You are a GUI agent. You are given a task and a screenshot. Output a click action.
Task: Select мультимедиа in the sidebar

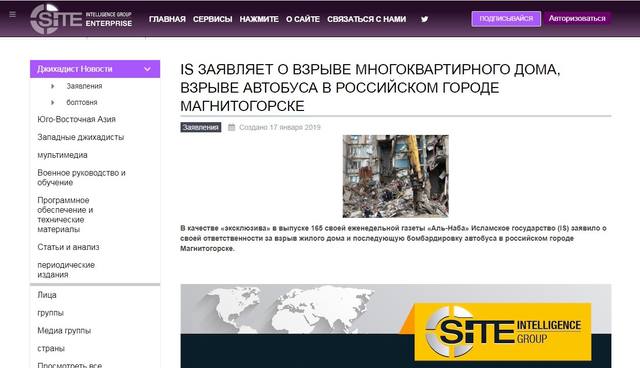click(x=62, y=155)
